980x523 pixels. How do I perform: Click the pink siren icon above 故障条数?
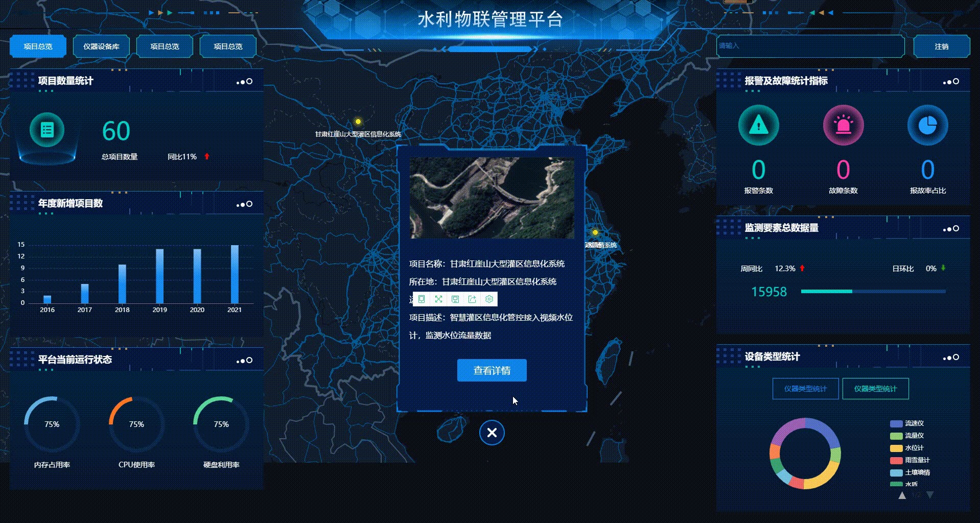[843, 125]
